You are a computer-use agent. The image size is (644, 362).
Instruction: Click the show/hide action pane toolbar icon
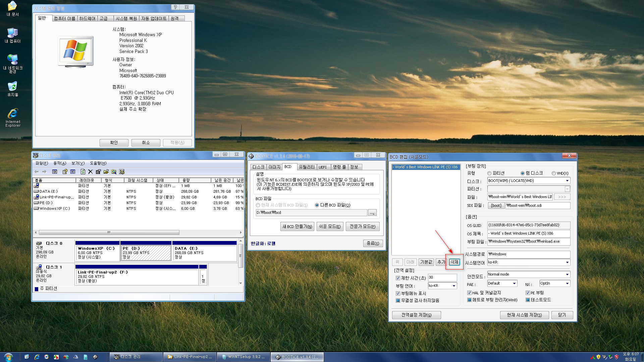tap(73, 172)
